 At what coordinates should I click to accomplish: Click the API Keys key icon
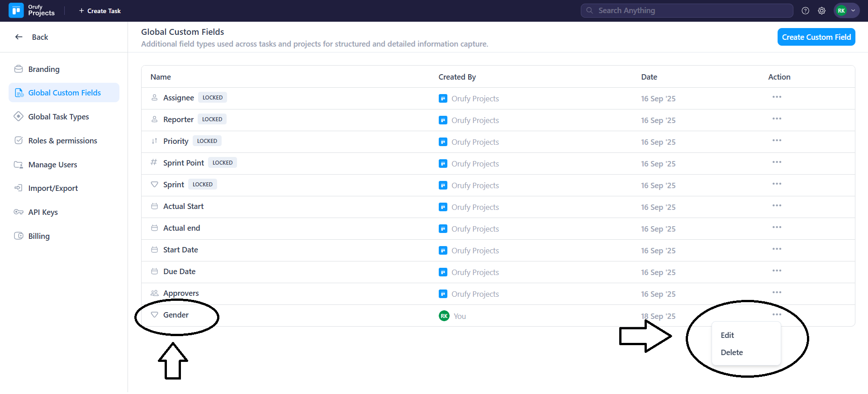(19, 212)
